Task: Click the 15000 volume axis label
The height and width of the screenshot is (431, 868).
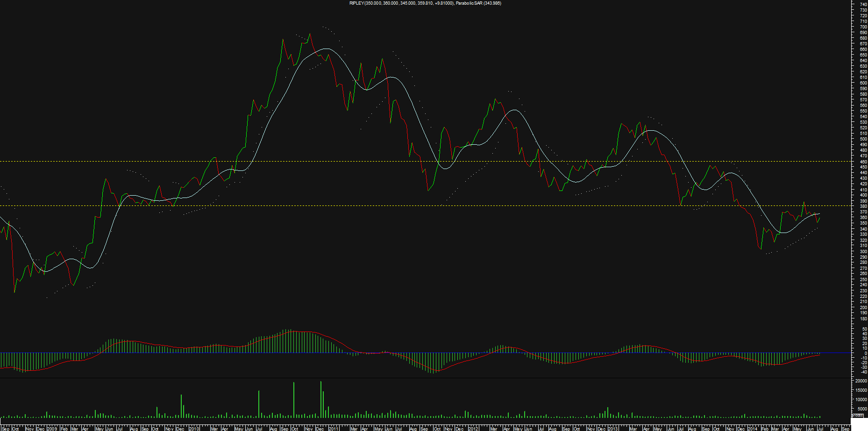Action: [861, 390]
